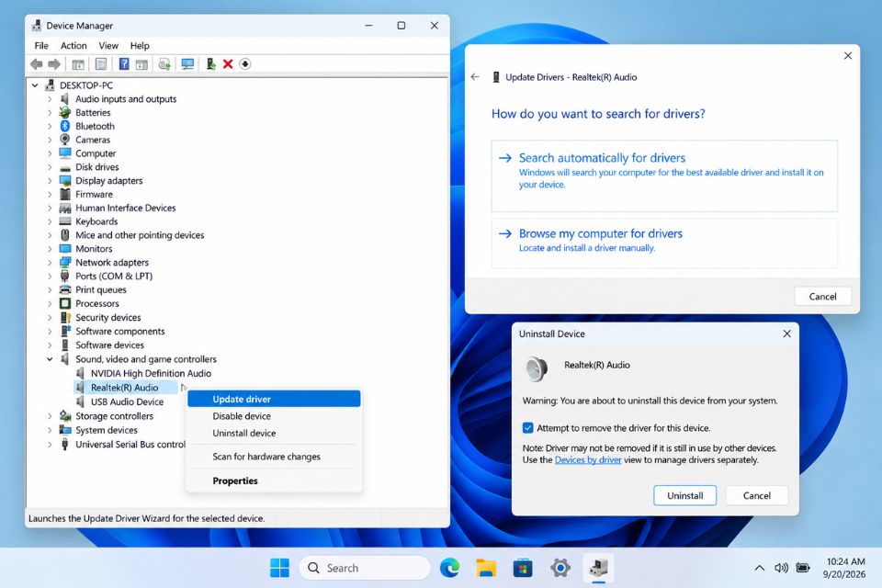Expand Mice and other pointing devices
This screenshot has height=588, width=882.
pos(50,235)
